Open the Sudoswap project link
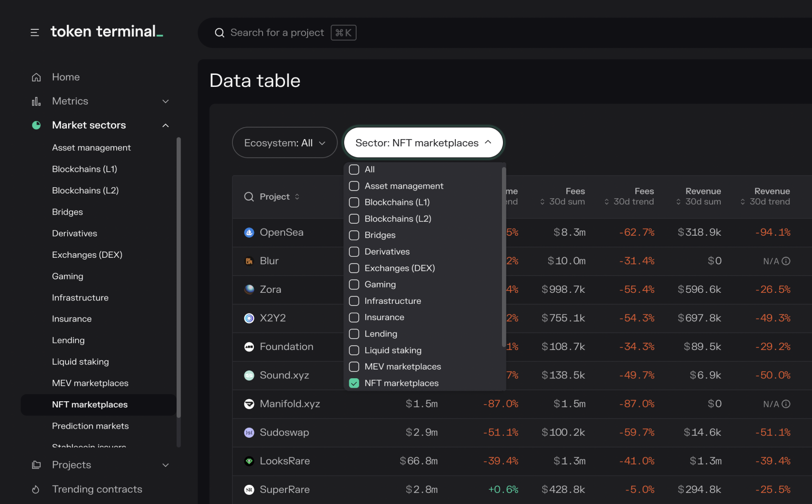812x504 pixels. pyautogui.click(x=284, y=432)
